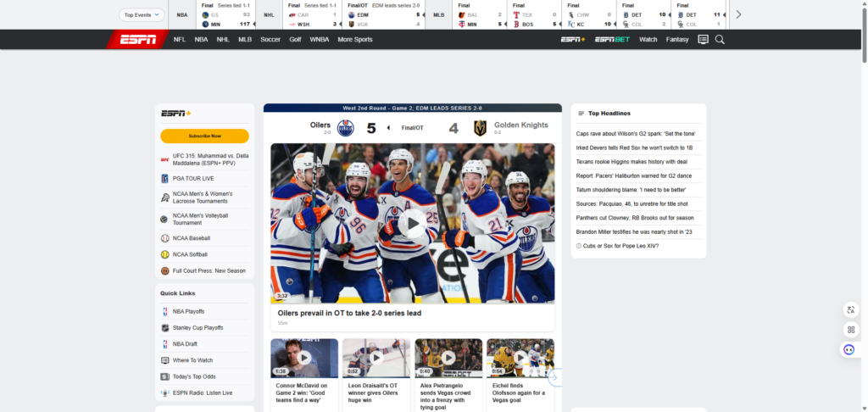Click the UFC icon in the ESPN+ sidebar
Screen dimensions: 868x412
165,159
